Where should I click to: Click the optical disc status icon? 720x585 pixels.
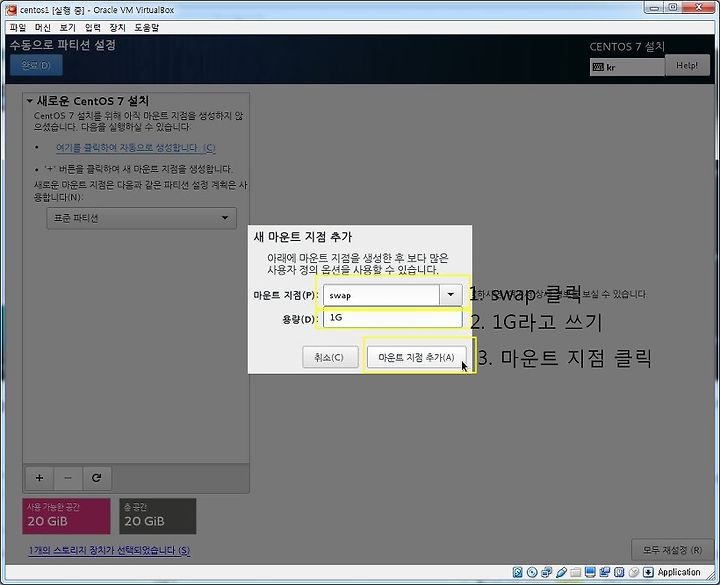532,572
